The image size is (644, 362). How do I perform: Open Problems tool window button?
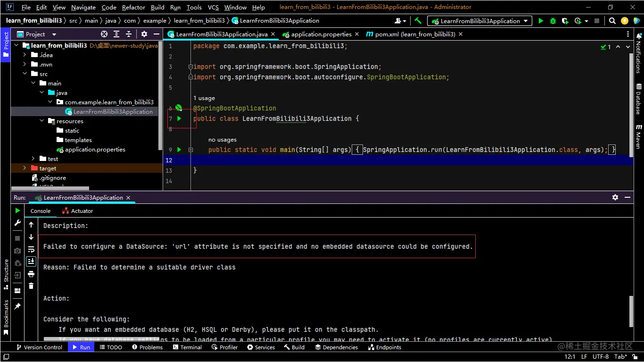point(148,347)
